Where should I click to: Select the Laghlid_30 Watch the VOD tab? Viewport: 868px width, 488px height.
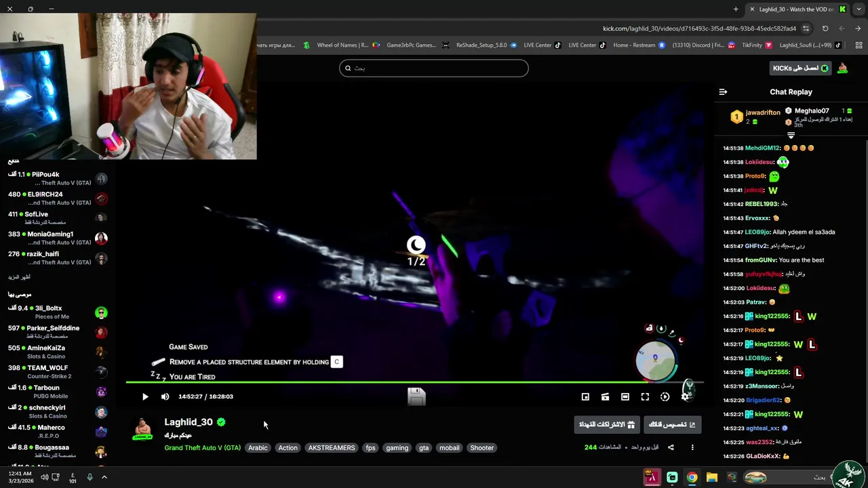click(x=797, y=9)
